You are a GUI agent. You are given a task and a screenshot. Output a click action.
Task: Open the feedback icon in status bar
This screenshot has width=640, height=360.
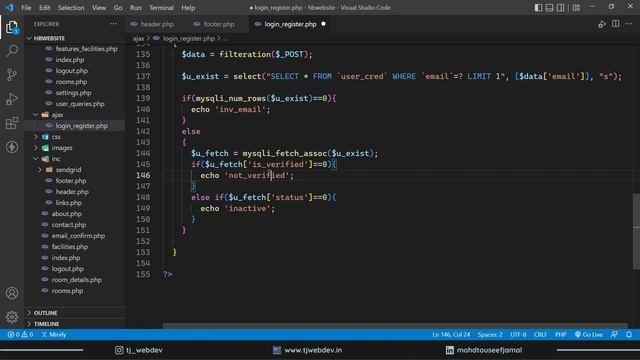(614, 335)
